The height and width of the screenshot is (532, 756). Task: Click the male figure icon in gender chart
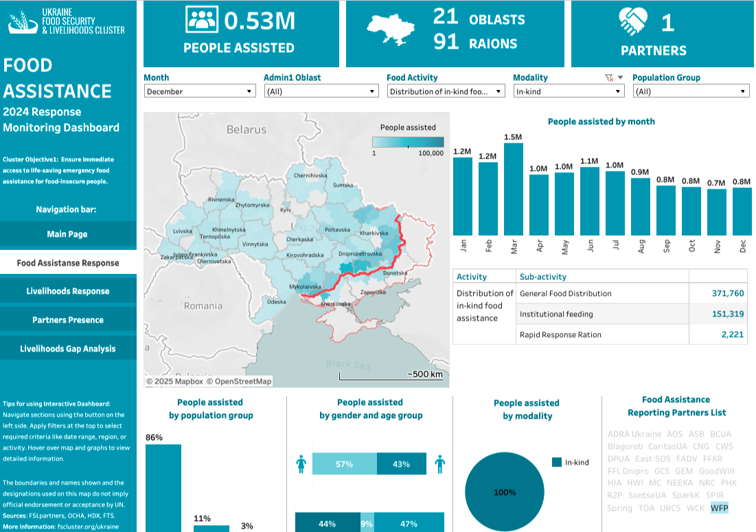pos(439,465)
